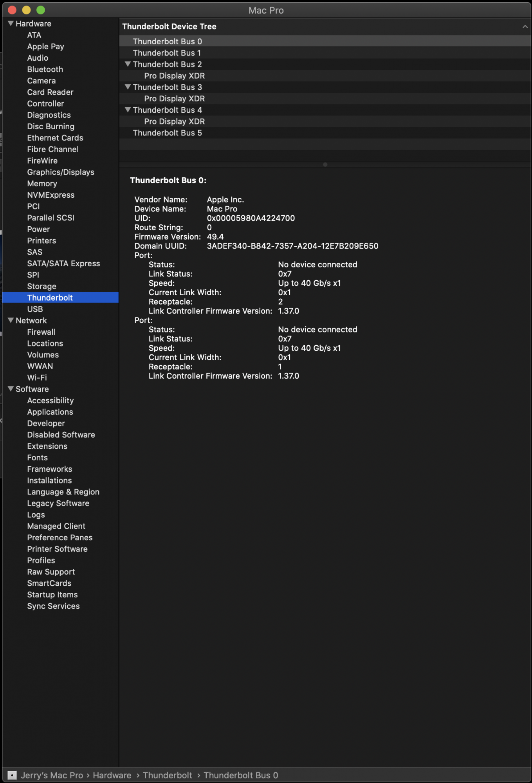
Task: Collapse the Hardware section triangle
Action: [x=11, y=23]
